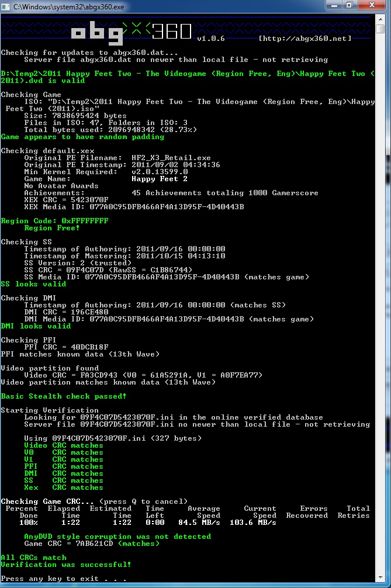Screen dimensions: 391x588
Task: Click 'Video partition matches known data' line
Action: pyautogui.click(x=108, y=382)
